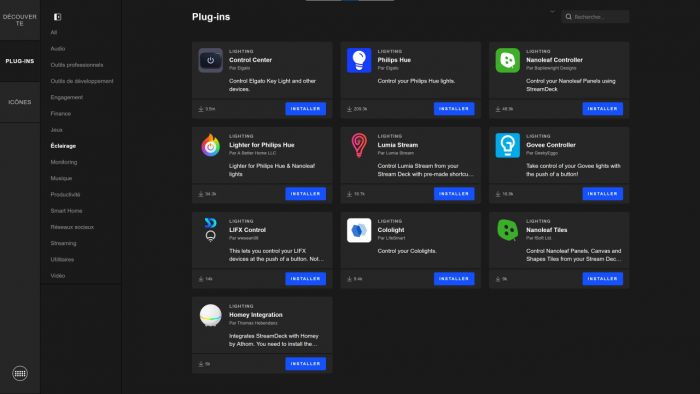Switch to the Icônes tab
This screenshot has height=394, width=700.
[20, 102]
